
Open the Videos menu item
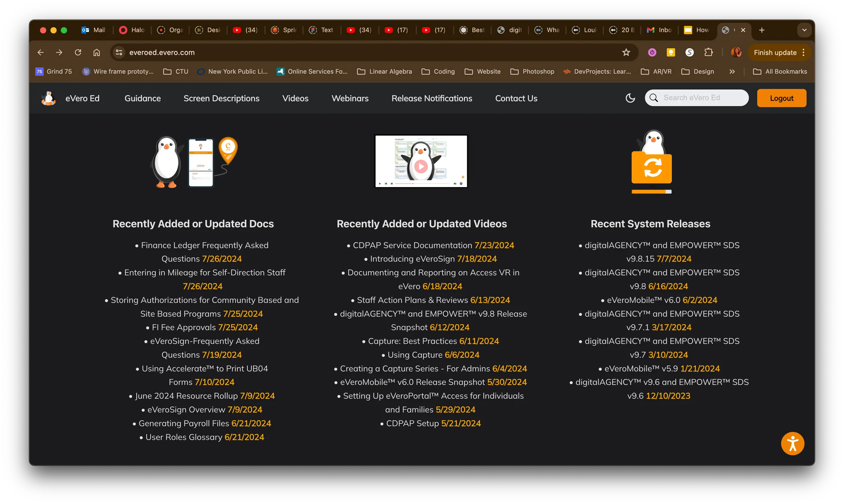pyautogui.click(x=295, y=98)
